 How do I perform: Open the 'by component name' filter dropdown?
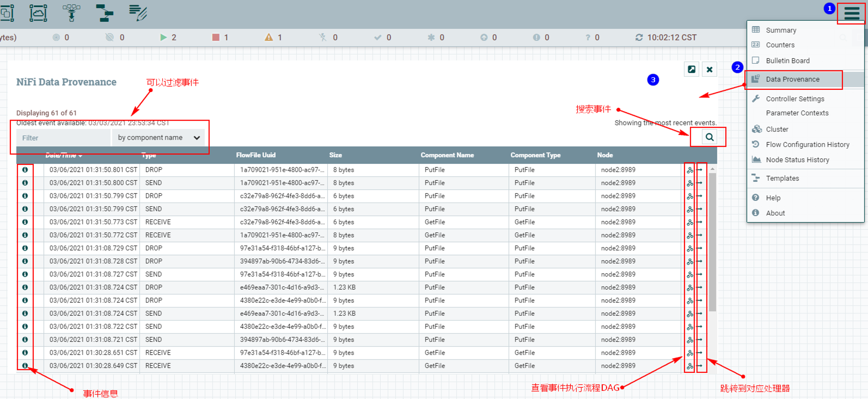click(158, 137)
